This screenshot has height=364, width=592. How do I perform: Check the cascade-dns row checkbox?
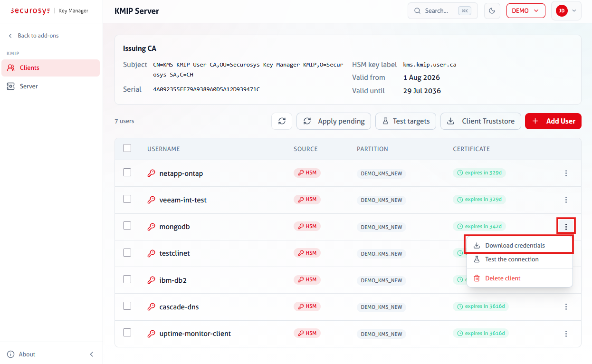pyautogui.click(x=127, y=306)
